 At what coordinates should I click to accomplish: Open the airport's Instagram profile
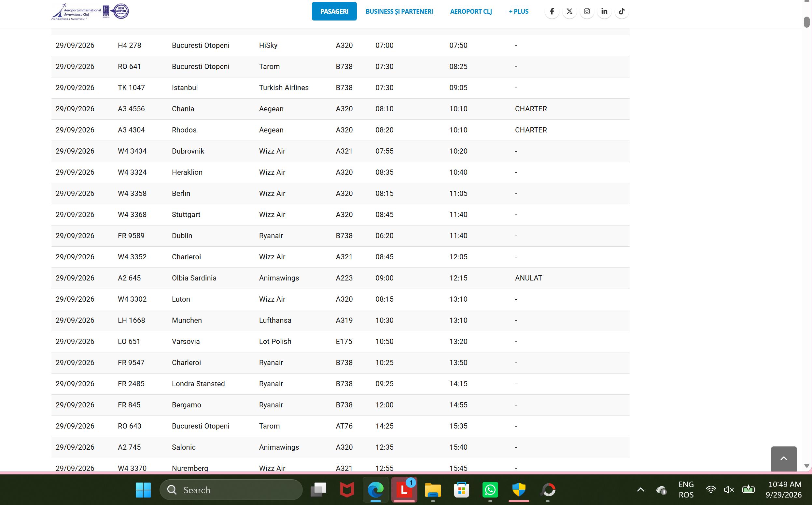587,11
